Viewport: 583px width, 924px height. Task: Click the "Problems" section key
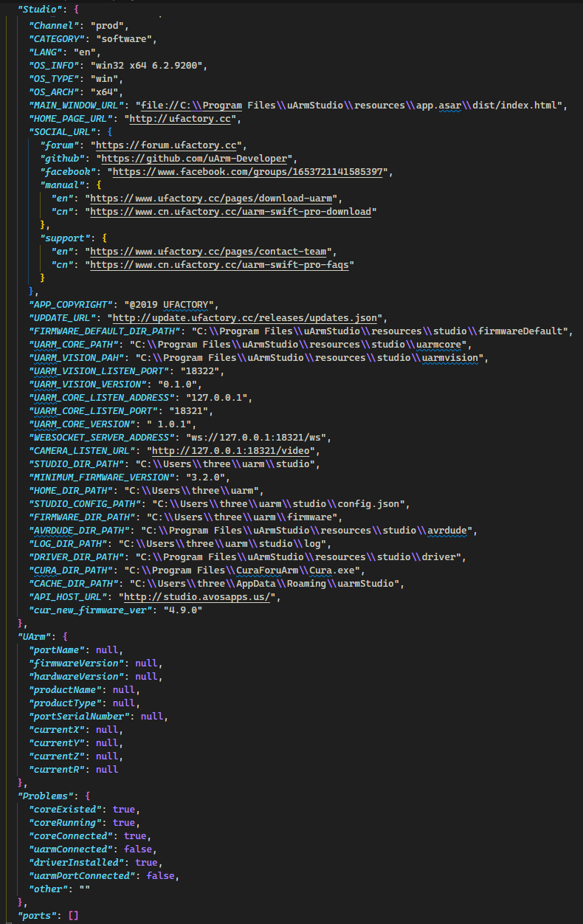tap(46, 796)
